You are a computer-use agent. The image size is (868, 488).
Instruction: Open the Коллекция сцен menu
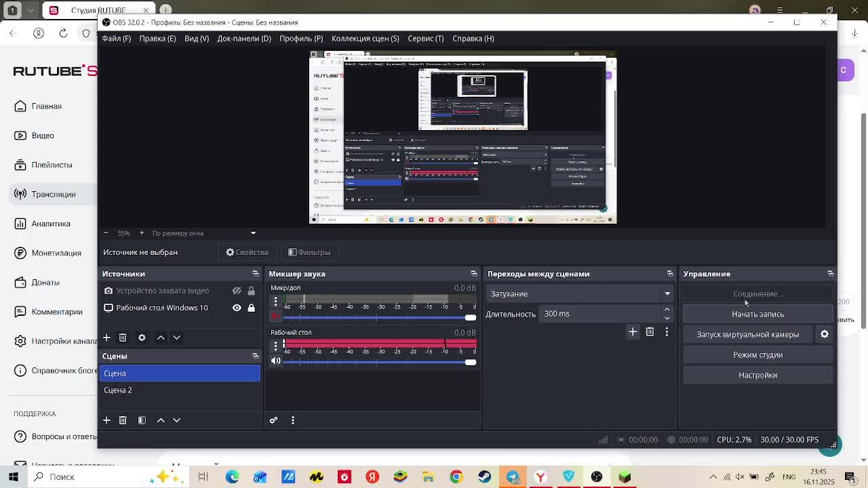pyautogui.click(x=366, y=39)
